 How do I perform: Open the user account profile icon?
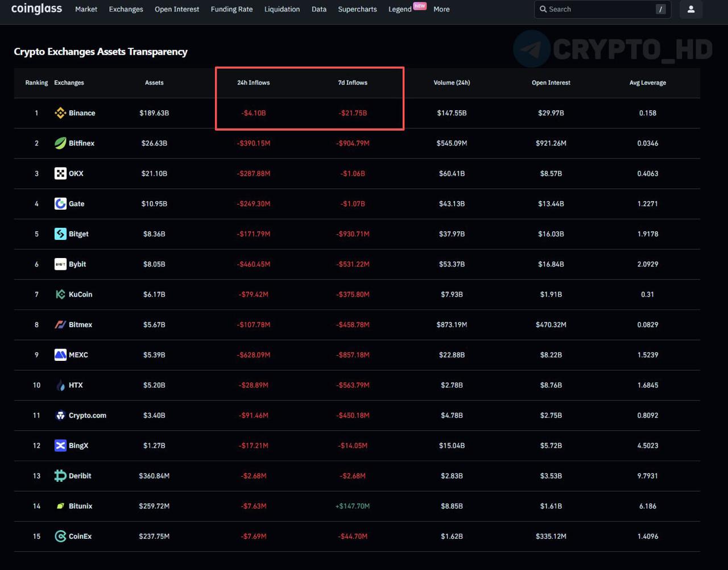(x=691, y=9)
